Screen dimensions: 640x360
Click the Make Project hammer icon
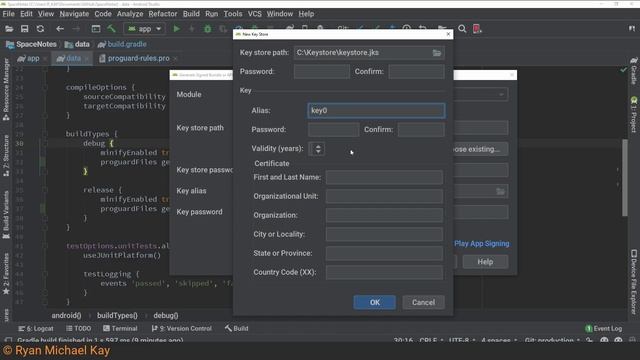click(111, 29)
